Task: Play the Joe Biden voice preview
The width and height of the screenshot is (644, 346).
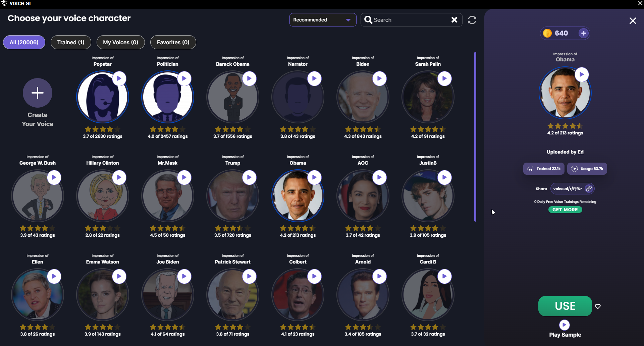Action: [184, 277]
